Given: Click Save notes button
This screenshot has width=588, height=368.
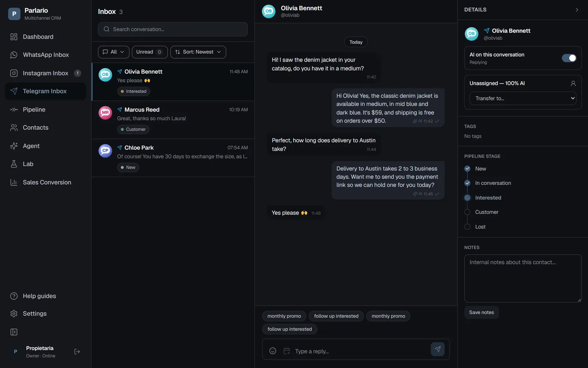Looking at the screenshot, I should click(481, 312).
